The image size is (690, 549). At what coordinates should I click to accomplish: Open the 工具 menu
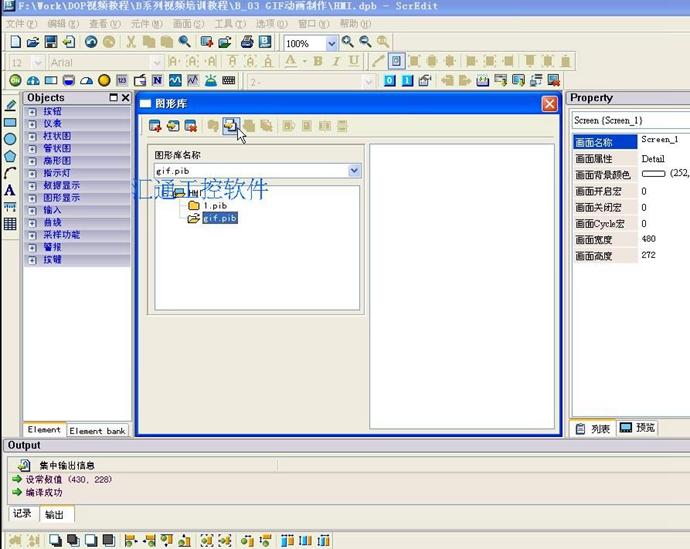pyautogui.click(x=230, y=24)
